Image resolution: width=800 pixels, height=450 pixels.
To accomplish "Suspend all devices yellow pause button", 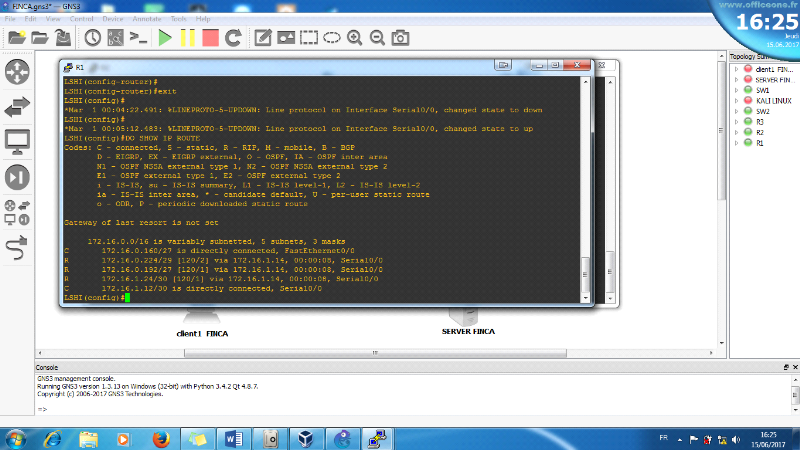I will (x=188, y=38).
